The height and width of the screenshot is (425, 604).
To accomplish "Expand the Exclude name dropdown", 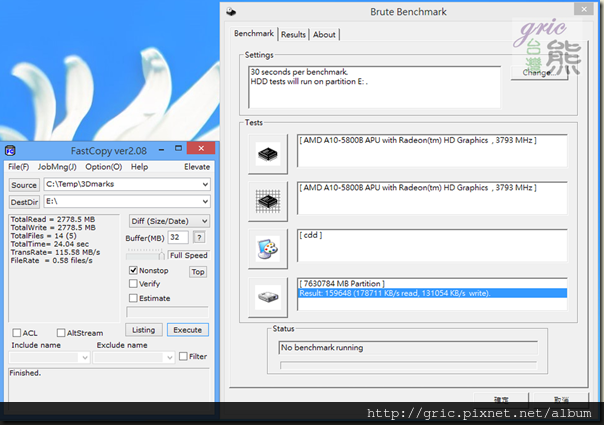I will [169, 358].
